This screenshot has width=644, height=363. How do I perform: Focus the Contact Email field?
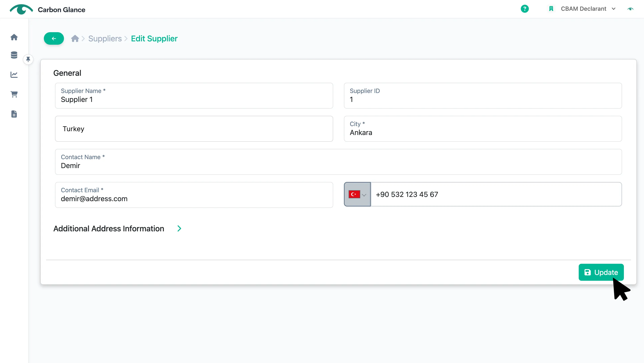click(x=194, y=195)
